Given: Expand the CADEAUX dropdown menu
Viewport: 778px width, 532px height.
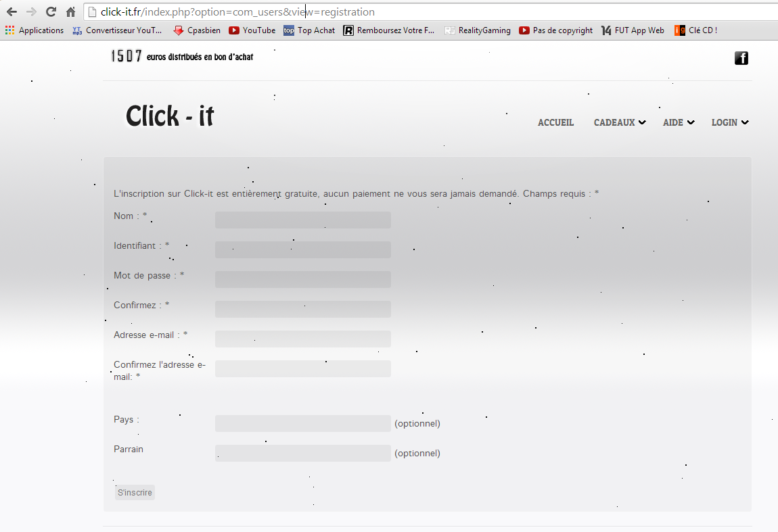Looking at the screenshot, I should coord(620,122).
